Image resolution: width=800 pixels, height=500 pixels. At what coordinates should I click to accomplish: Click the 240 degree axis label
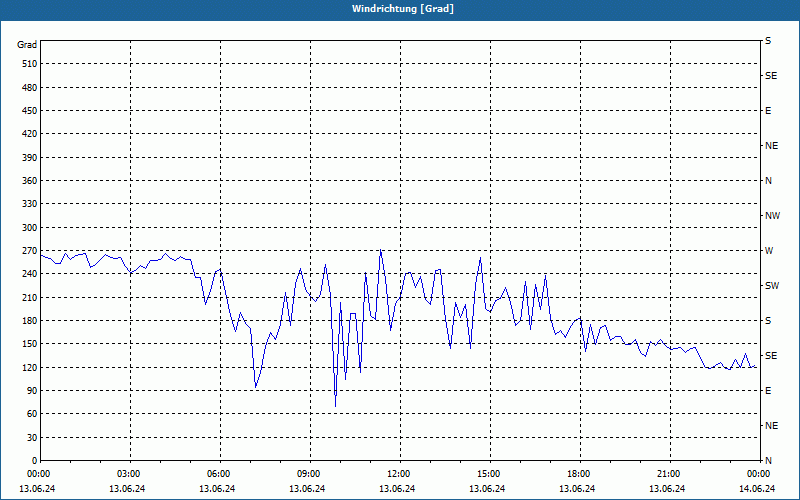pos(30,274)
